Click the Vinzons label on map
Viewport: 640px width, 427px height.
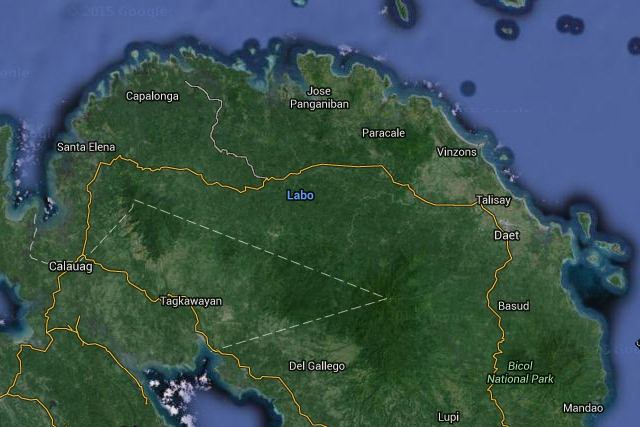pyautogui.click(x=456, y=152)
